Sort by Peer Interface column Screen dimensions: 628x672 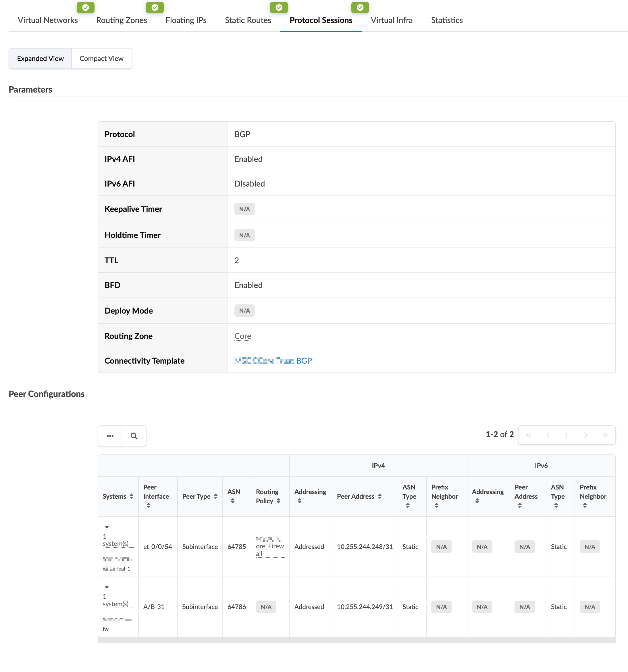click(x=148, y=506)
